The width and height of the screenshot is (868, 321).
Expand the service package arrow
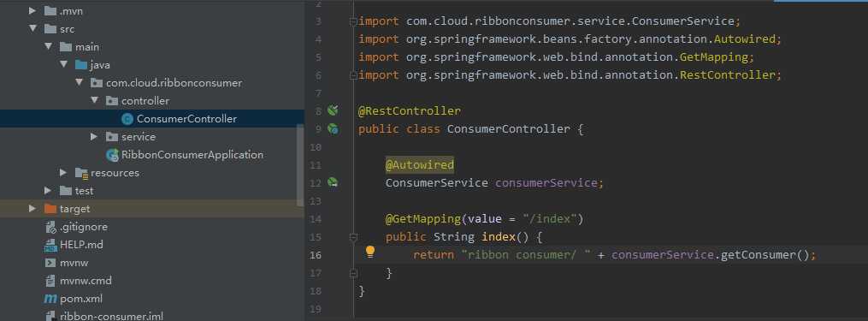pos(95,136)
